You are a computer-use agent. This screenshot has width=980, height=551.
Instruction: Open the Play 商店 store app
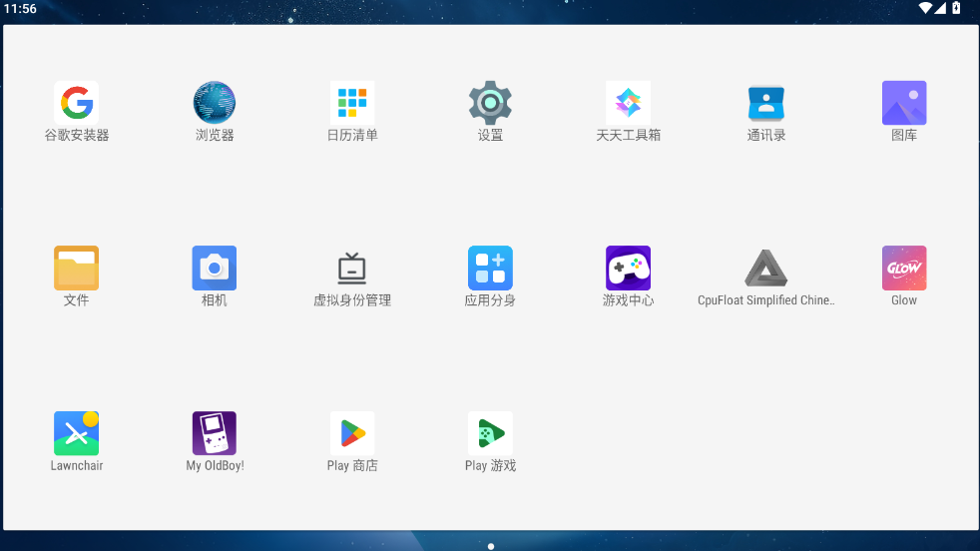(x=352, y=433)
